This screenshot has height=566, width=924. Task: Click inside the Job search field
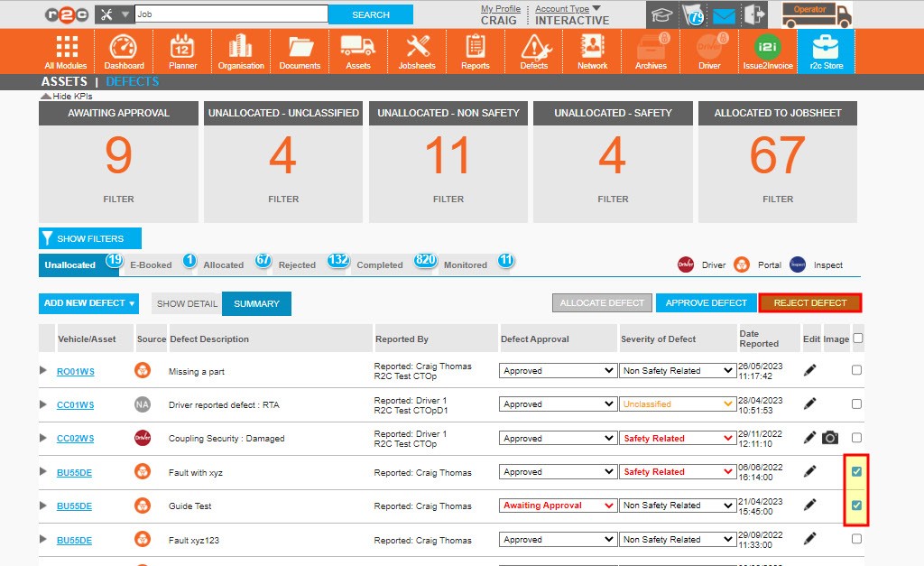tap(230, 14)
